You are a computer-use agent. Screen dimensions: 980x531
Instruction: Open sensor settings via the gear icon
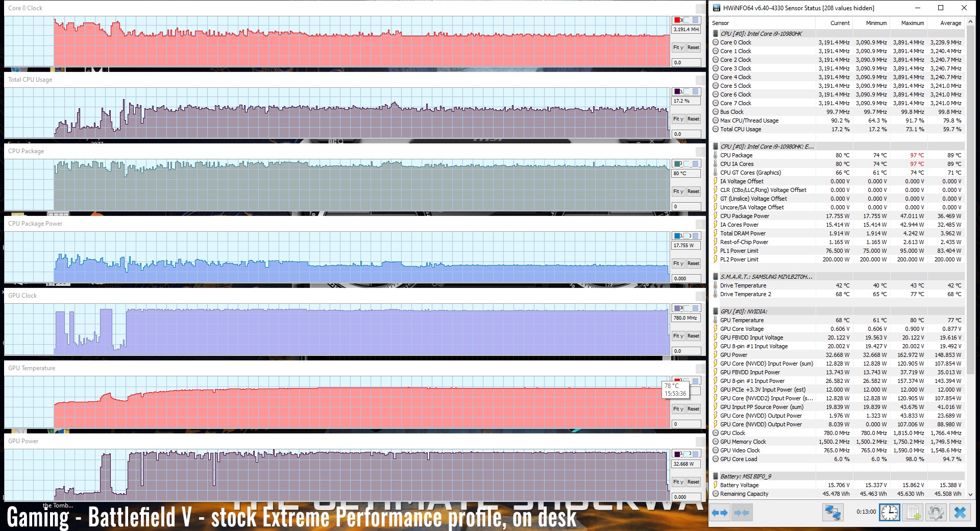point(936,513)
